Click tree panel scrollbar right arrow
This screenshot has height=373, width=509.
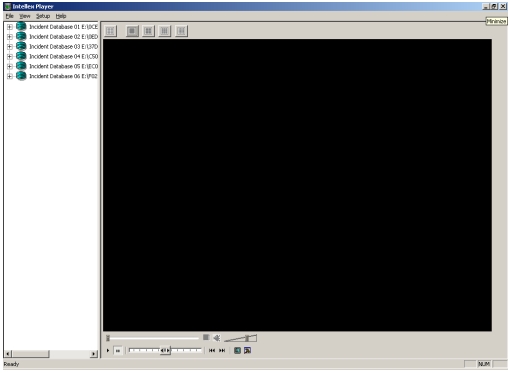pos(94,354)
